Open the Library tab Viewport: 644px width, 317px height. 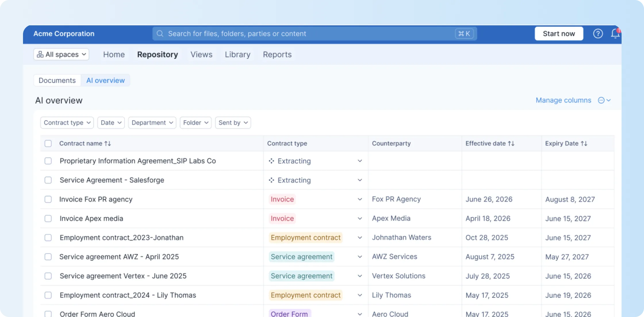pyautogui.click(x=237, y=54)
